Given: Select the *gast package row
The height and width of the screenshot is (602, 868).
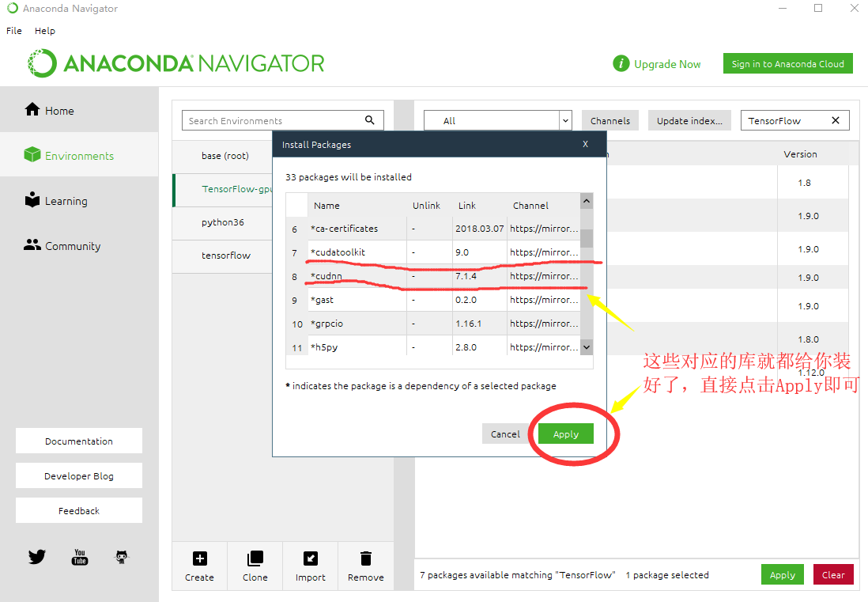Looking at the screenshot, I should tap(433, 300).
